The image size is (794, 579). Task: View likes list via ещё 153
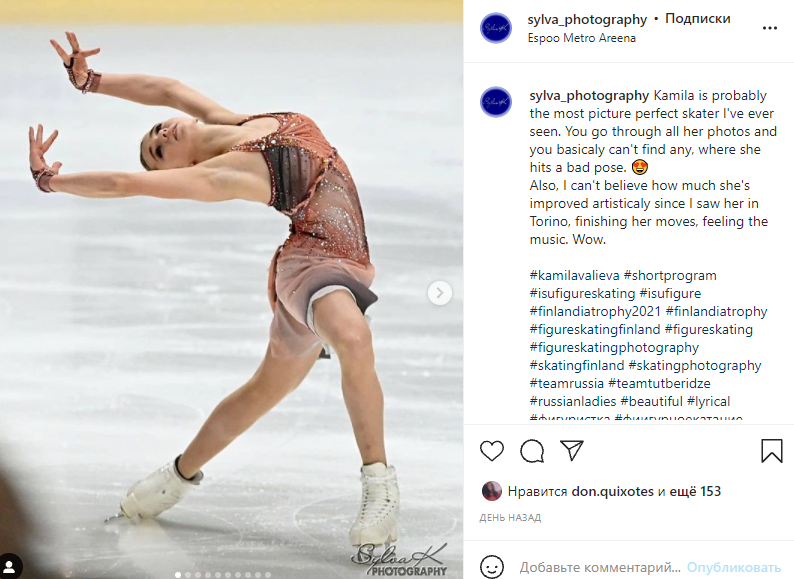[x=695, y=491]
